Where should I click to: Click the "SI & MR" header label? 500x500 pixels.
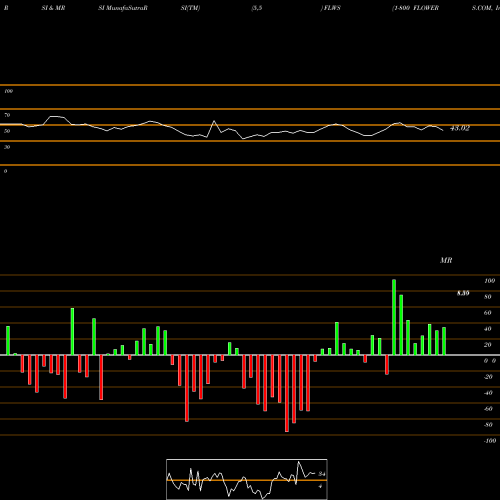click(x=53, y=8)
